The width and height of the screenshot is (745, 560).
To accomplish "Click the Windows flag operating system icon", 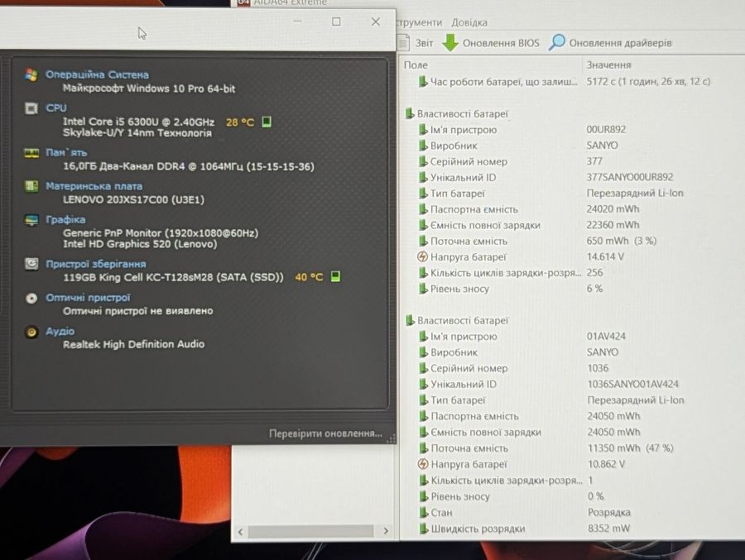I will pyautogui.click(x=31, y=74).
